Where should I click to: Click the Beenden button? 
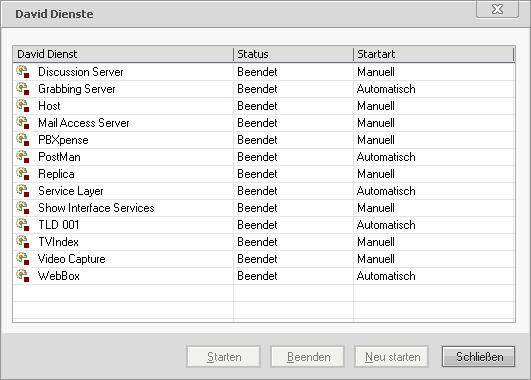307,357
